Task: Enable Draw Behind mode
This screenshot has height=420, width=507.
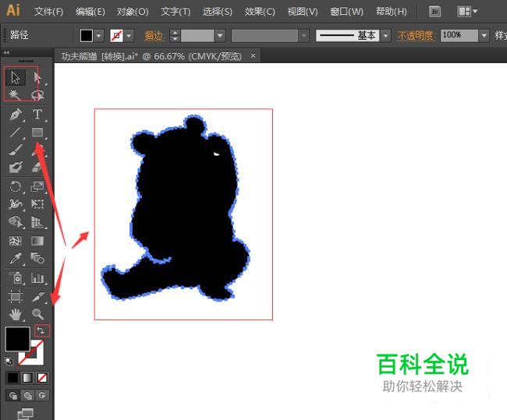Action: [28, 395]
